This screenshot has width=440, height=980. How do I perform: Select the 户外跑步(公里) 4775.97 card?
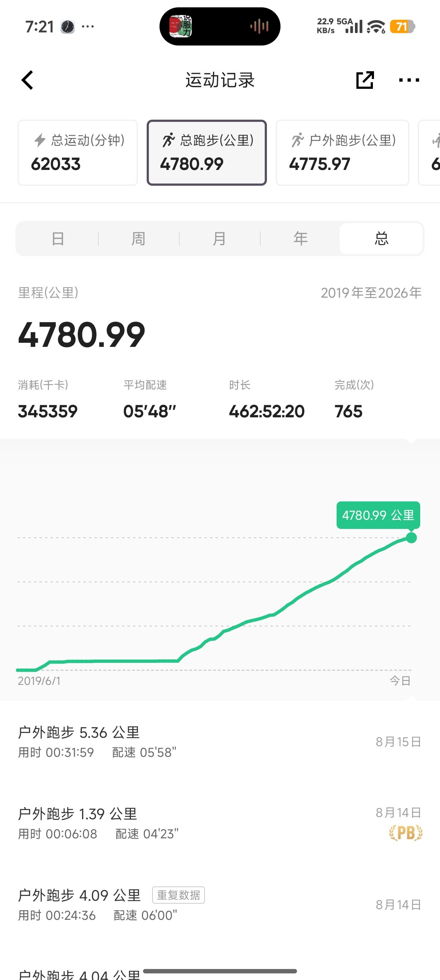tap(342, 153)
